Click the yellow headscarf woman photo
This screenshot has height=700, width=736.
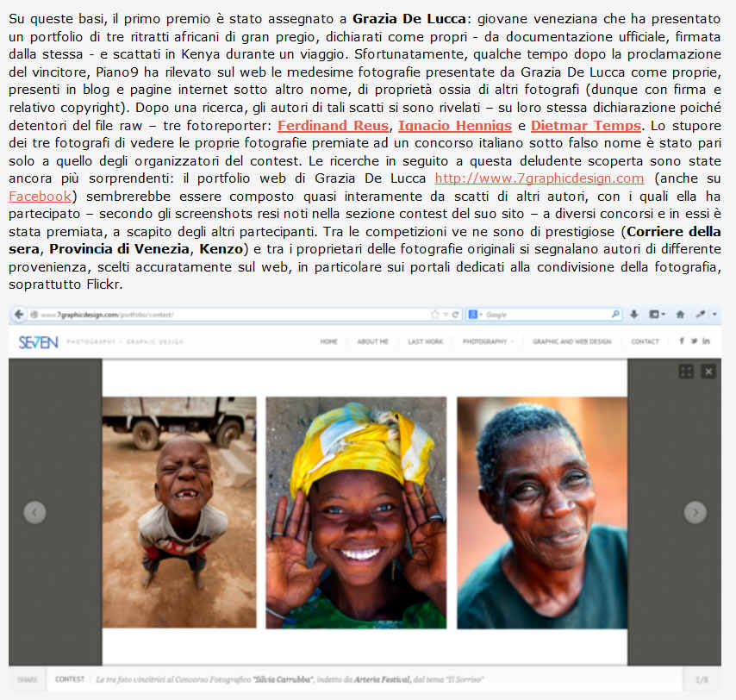point(356,512)
